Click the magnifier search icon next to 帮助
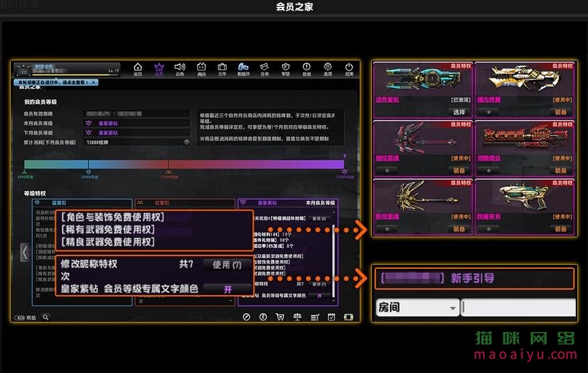This screenshot has width=588, height=373. pyautogui.click(x=46, y=317)
